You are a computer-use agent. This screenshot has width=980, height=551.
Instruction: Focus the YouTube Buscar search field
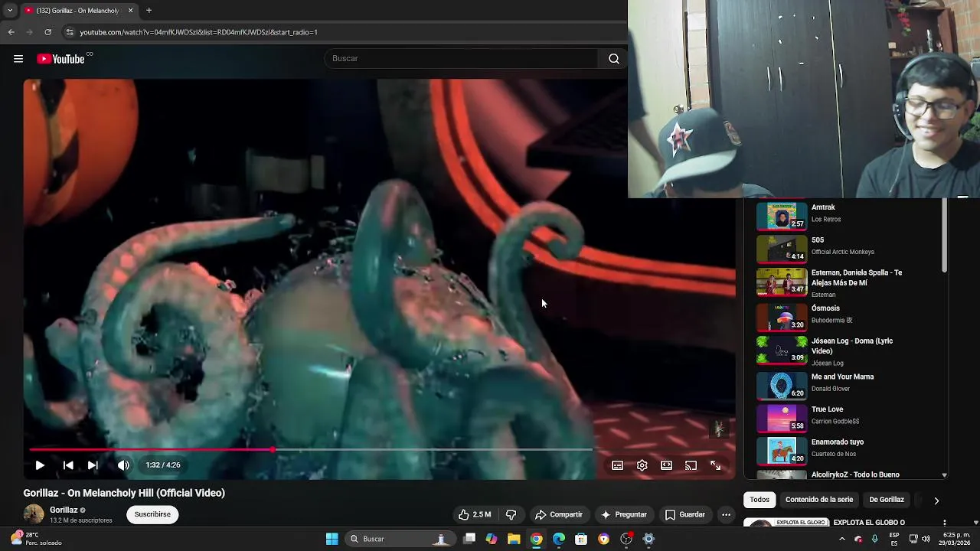click(461, 59)
